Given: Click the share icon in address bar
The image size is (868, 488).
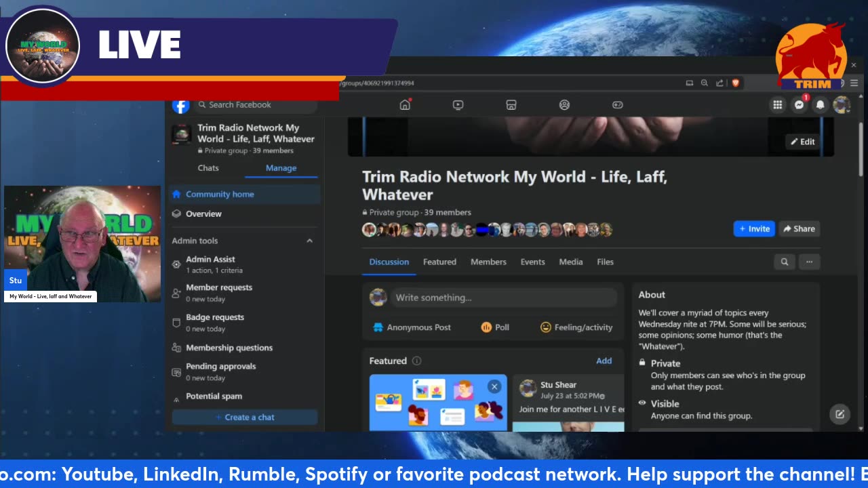Looking at the screenshot, I should [x=719, y=83].
